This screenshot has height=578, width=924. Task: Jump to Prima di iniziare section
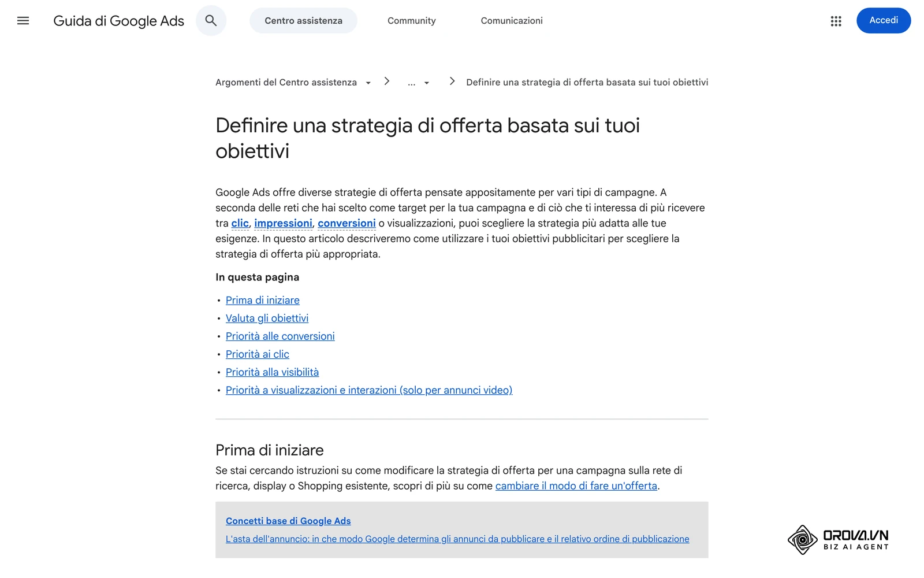263,300
